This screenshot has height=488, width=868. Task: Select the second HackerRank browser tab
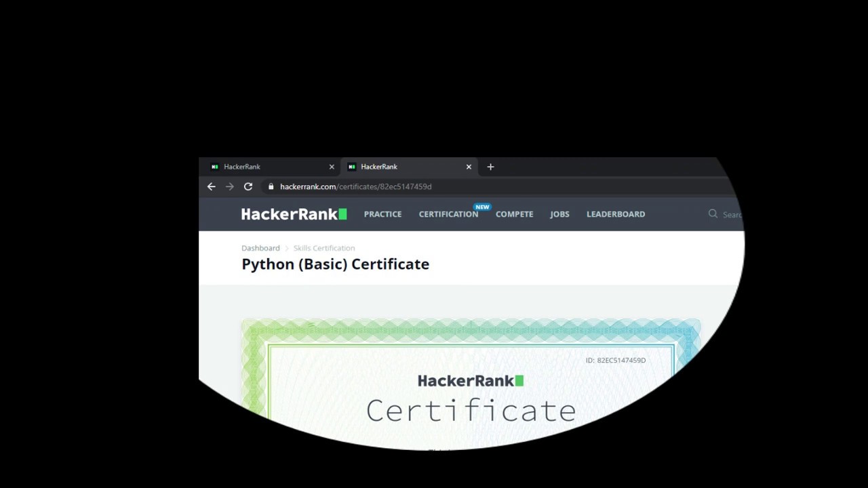[x=408, y=167]
